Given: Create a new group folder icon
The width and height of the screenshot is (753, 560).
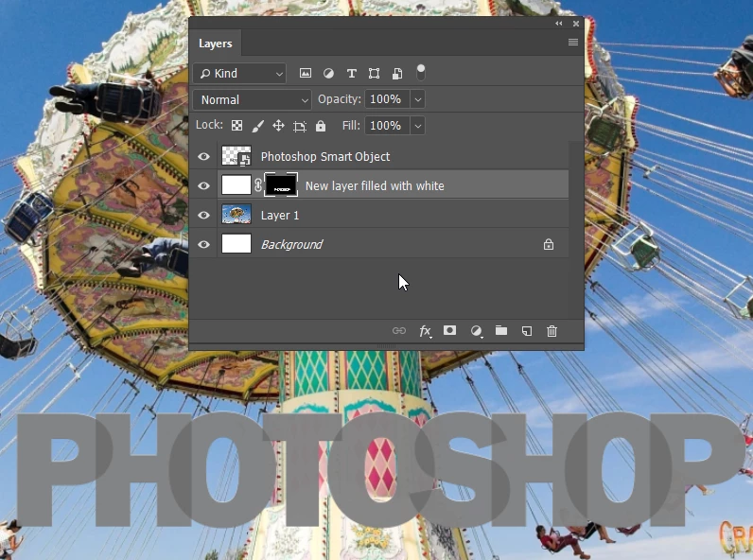Looking at the screenshot, I should [x=501, y=330].
